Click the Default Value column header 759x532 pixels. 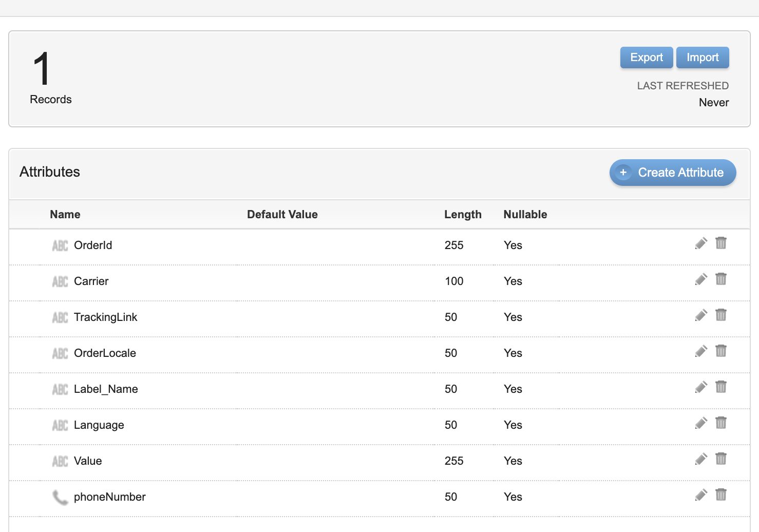282,215
